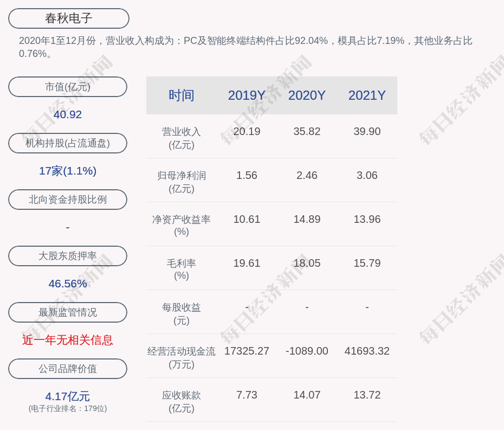Click institutional holding value 17家(1.1%)

[68, 171]
